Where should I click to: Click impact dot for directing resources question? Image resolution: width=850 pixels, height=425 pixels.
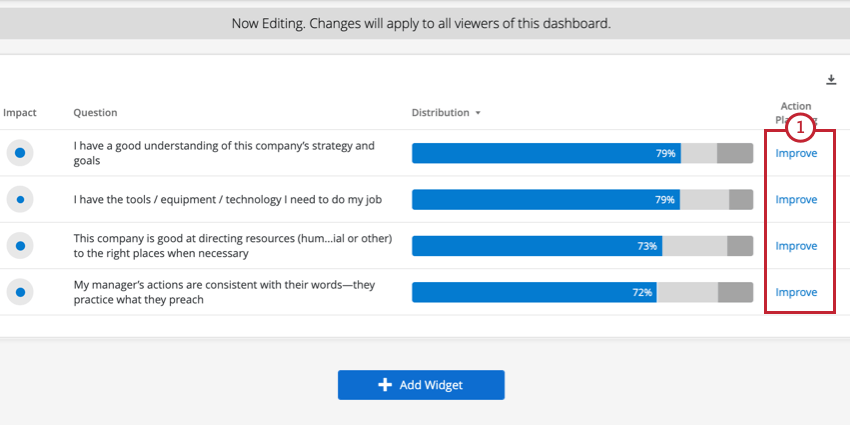[x=20, y=246]
